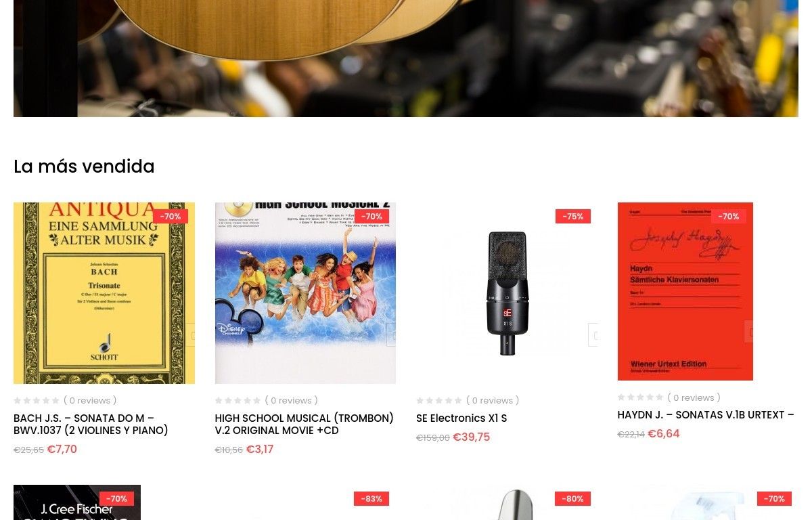Click the star rating under High School Musical product
Image resolution: width=812 pixels, height=520 pixels.
point(238,401)
